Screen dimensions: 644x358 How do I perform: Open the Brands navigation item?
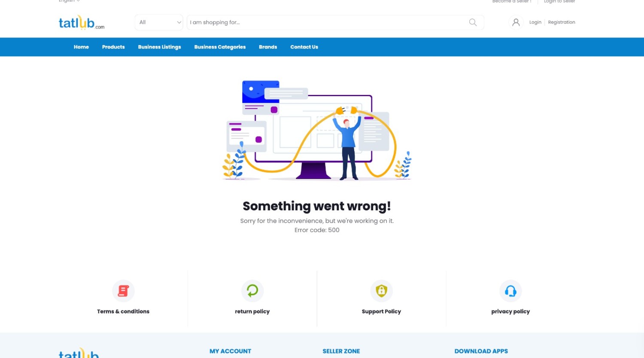(268, 47)
